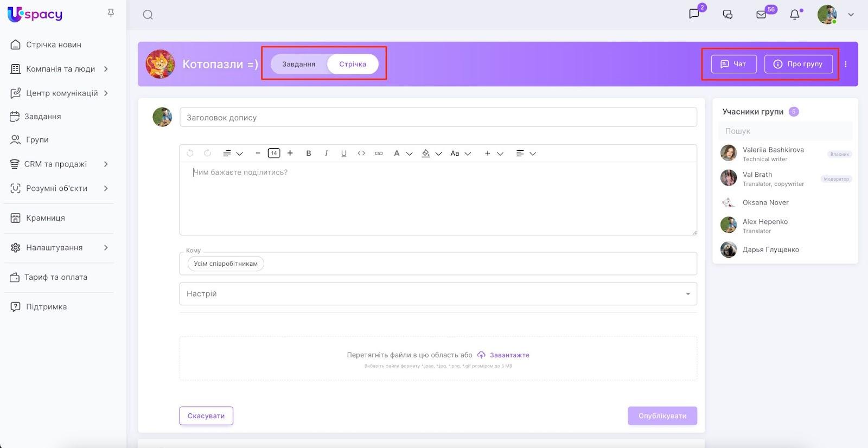
Task: Click the Скасувати button
Action: click(206, 416)
